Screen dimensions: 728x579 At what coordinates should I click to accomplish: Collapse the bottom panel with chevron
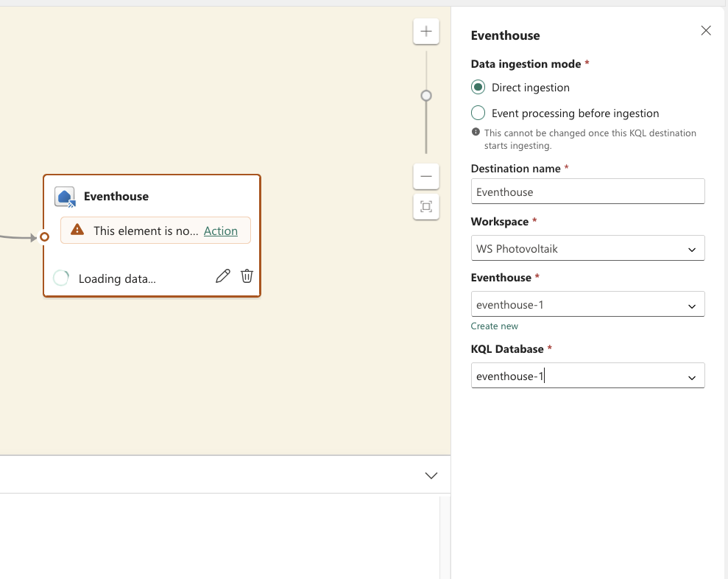[x=431, y=476]
